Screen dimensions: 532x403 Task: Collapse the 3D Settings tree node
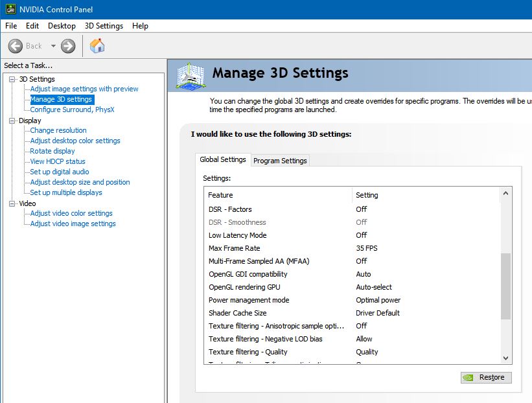[x=12, y=79]
